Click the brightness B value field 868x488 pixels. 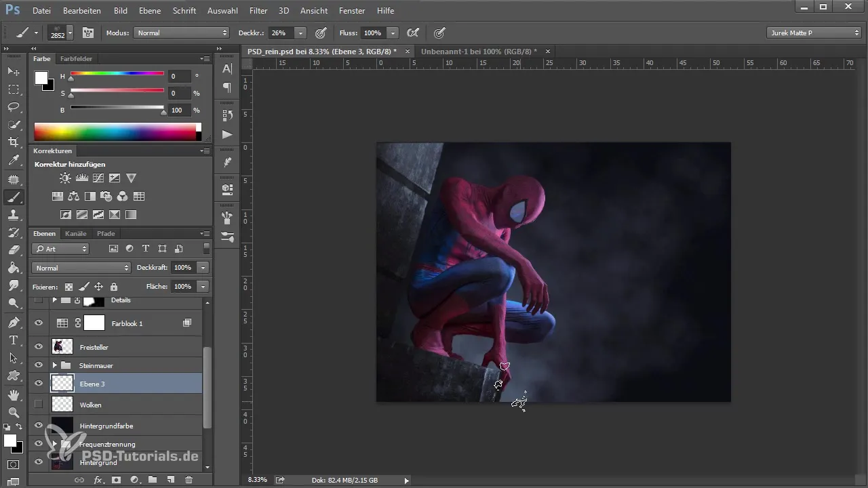pos(179,110)
